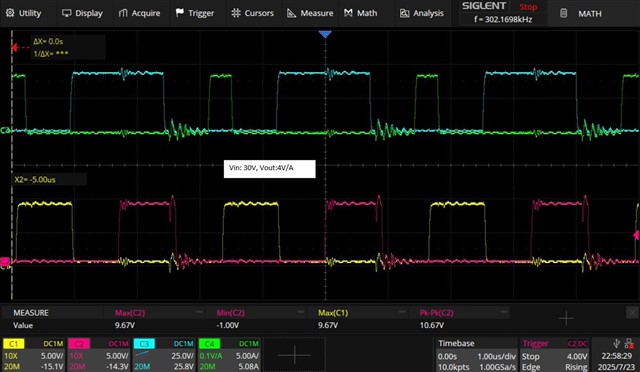Add a measurement with the plus icon
The width and height of the screenshot is (640, 372).
point(566,318)
